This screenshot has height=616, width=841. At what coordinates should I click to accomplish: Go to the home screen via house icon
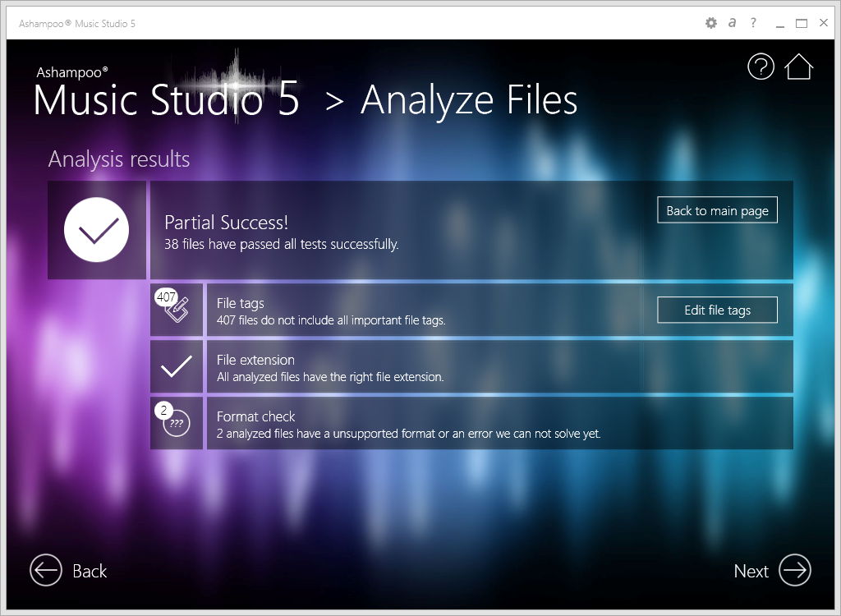coord(798,67)
